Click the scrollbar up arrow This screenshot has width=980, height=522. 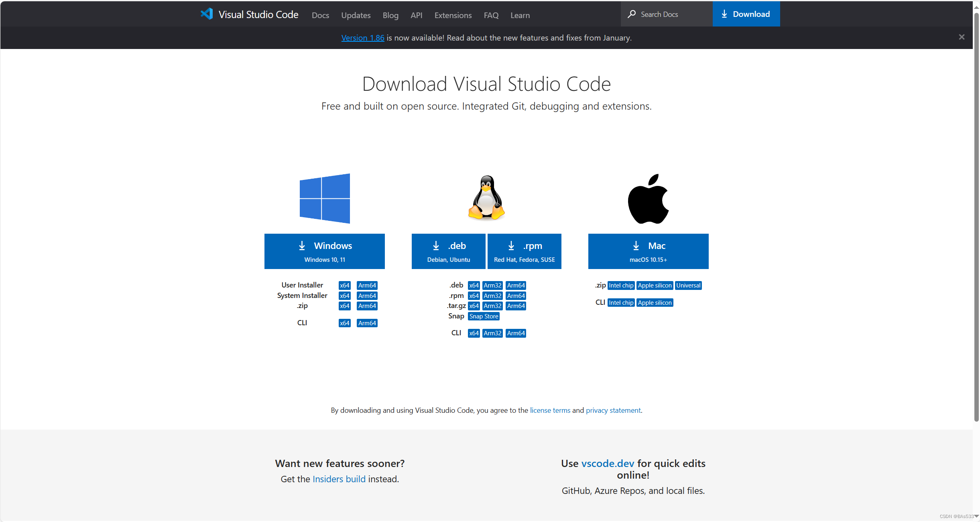976,7
